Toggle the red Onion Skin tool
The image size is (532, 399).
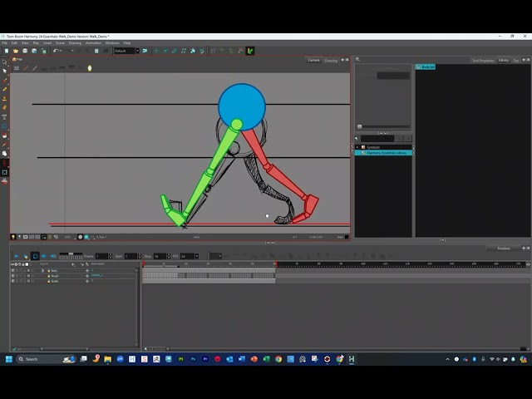[4, 163]
